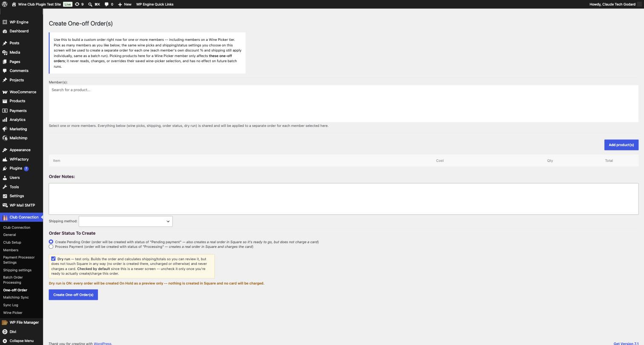Go to Batch Order Processing submenu
Viewport: 644px width, 345px height.
(13, 280)
